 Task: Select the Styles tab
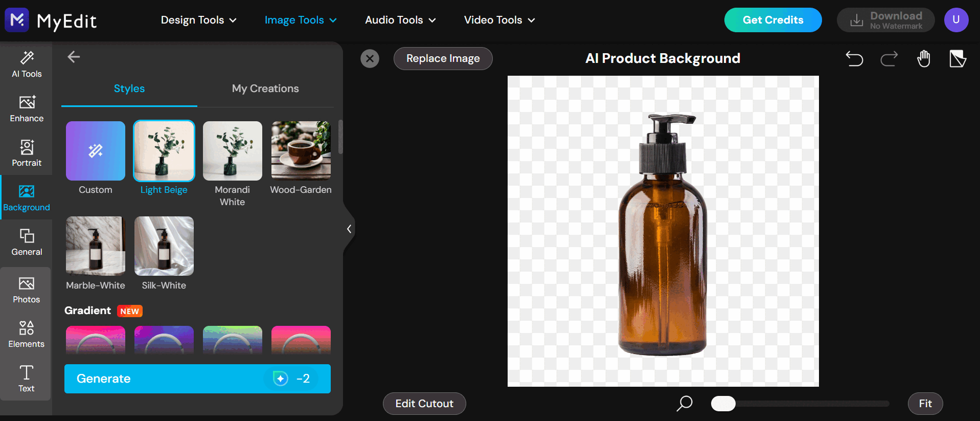[x=129, y=88]
